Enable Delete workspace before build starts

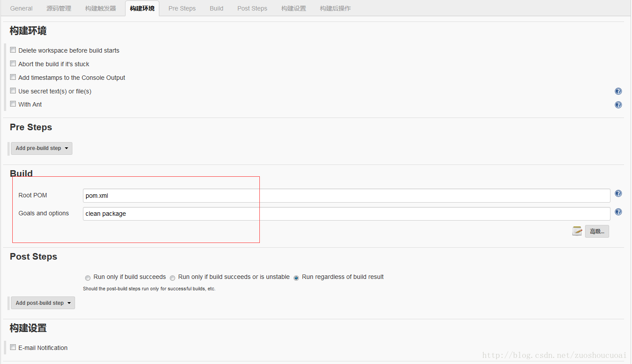tap(13, 50)
